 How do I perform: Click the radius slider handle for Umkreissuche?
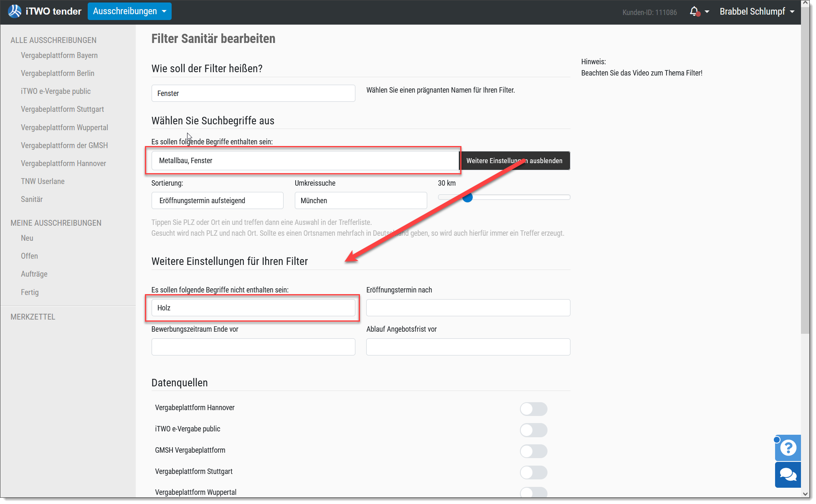467,197
